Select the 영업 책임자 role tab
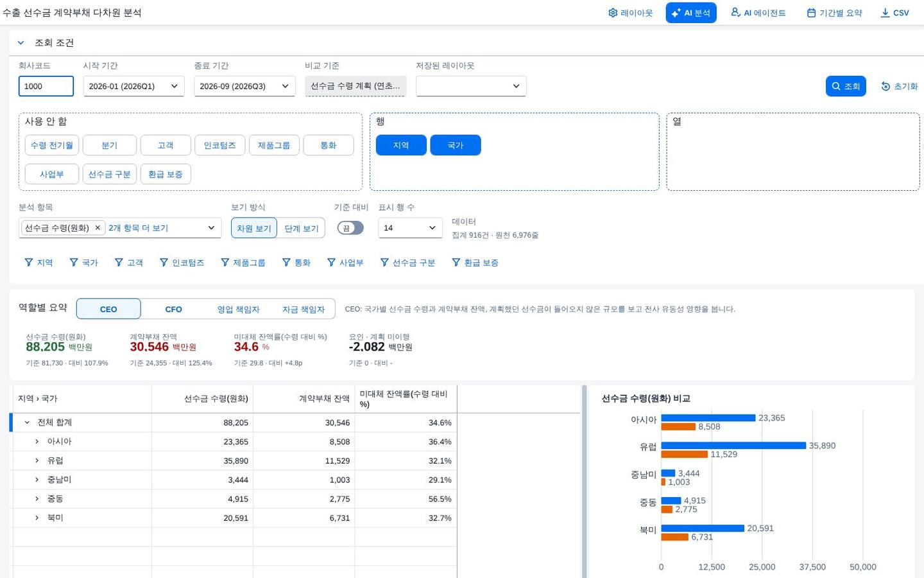 click(238, 309)
